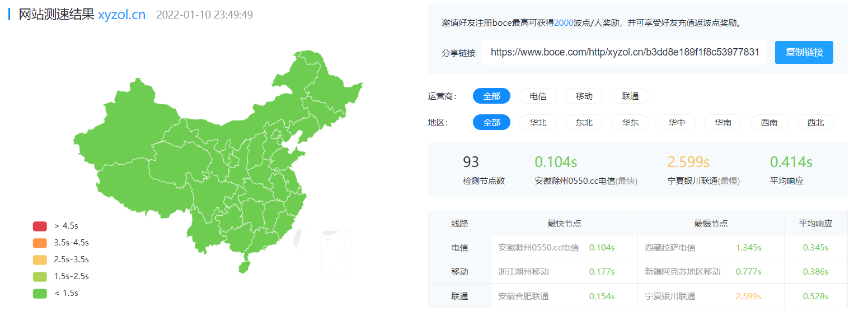The width and height of the screenshot is (868, 320).
Task: Click the 平均响应 column header
Action: coord(815,223)
